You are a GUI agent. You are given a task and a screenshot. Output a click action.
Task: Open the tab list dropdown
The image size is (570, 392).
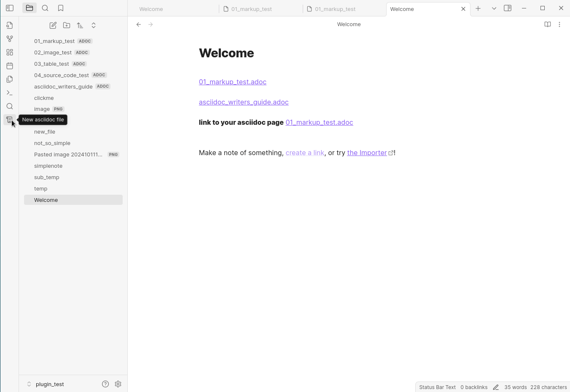494,8
